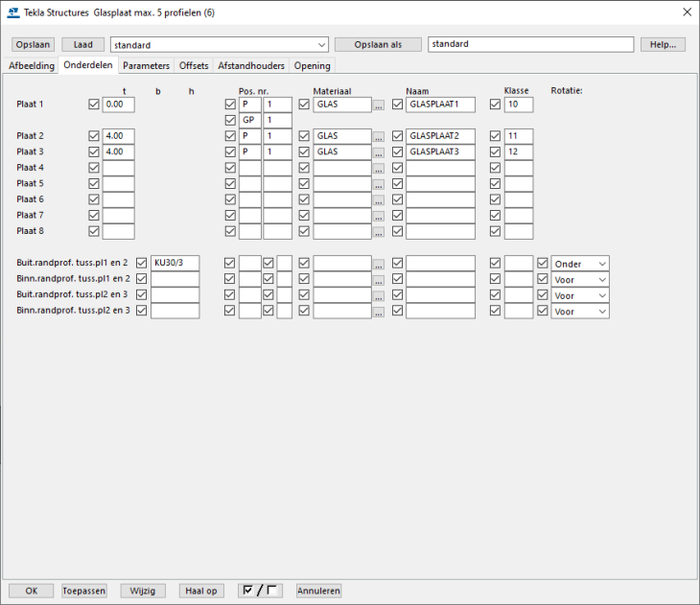This screenshot has width=700, height=605.
Task: Open material browser for Plaat 8
Action: click(x=379, y=233)
